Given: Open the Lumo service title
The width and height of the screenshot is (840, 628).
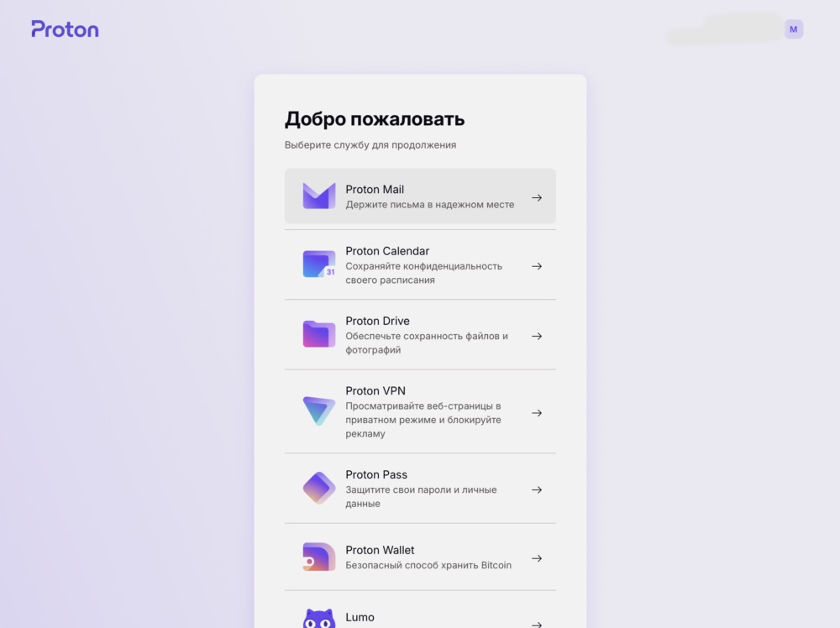Looking at the screenshot, I should coord(360,617).
